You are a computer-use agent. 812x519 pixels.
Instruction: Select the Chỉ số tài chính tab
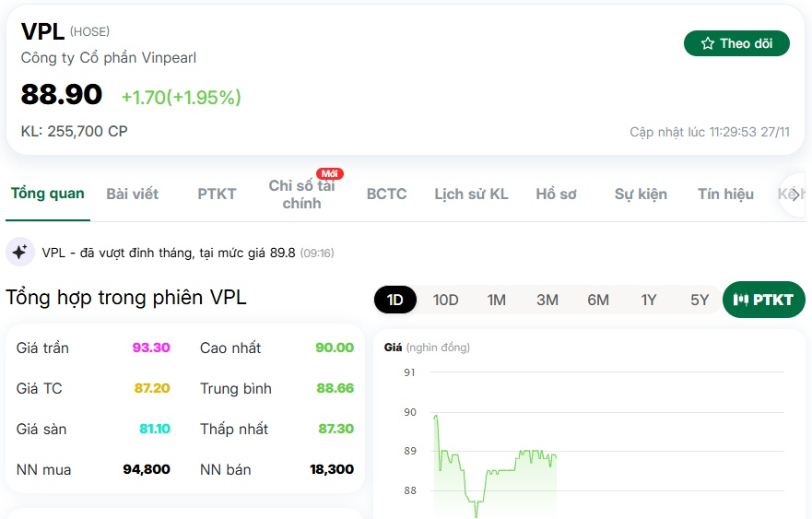point(302,195)
